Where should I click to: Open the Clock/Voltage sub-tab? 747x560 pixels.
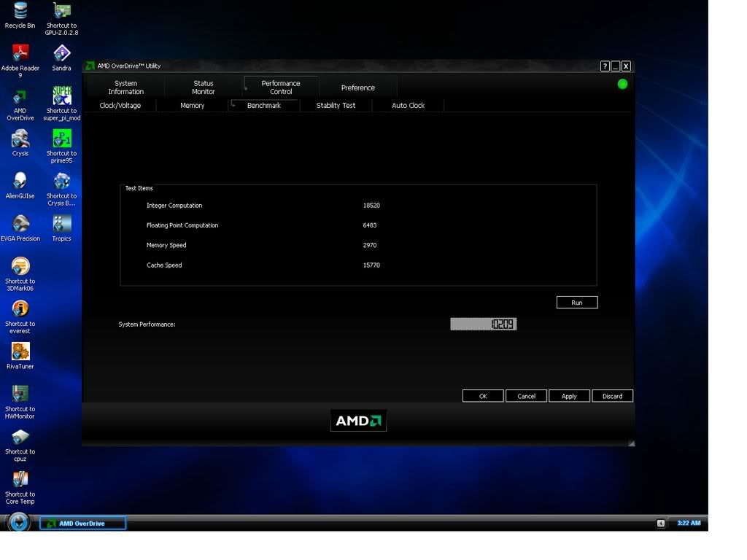120,105
